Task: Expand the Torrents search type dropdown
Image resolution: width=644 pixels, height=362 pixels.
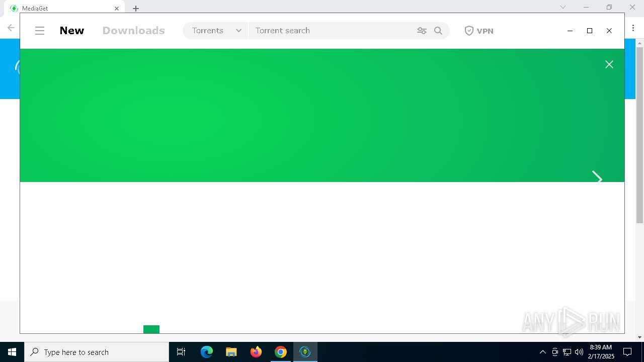Action: pyautogui.click(x=216, y=31)
